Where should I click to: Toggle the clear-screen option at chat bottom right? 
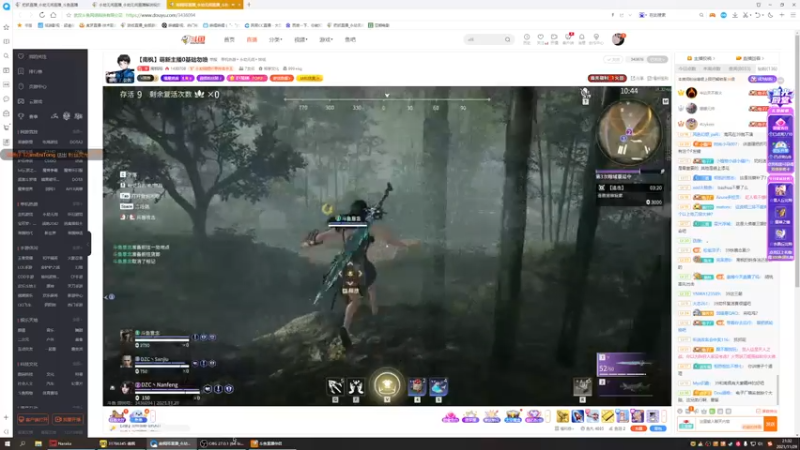tap(767, 411)
